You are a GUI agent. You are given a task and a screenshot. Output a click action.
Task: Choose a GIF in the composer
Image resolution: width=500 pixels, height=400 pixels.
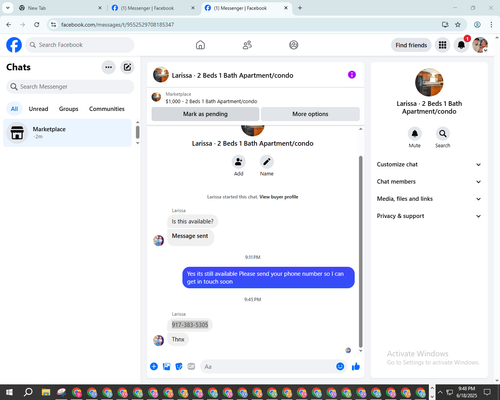point(191,367)
